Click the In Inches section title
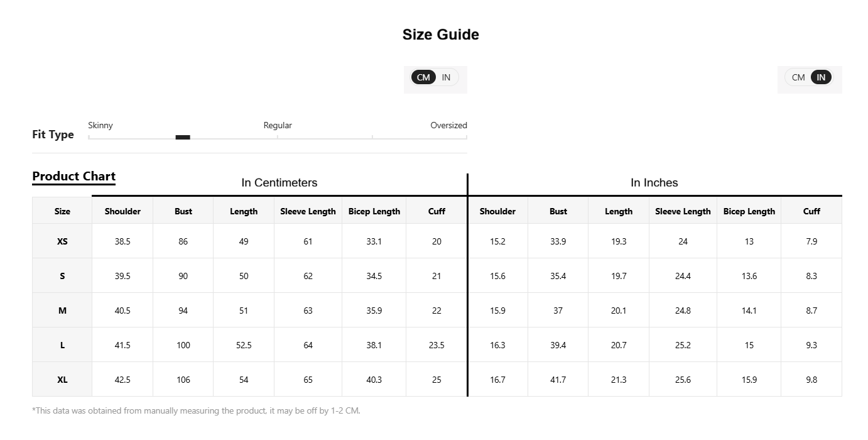 tap(654, 183)
